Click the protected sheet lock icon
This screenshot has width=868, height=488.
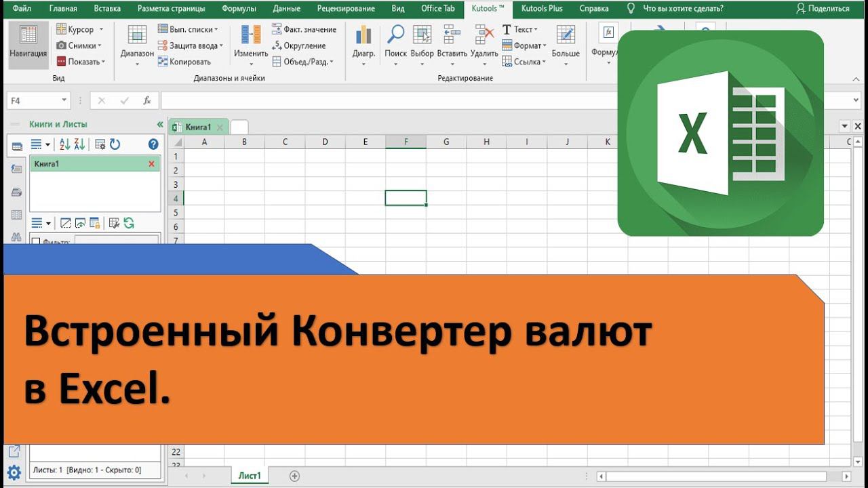(95, 222)
